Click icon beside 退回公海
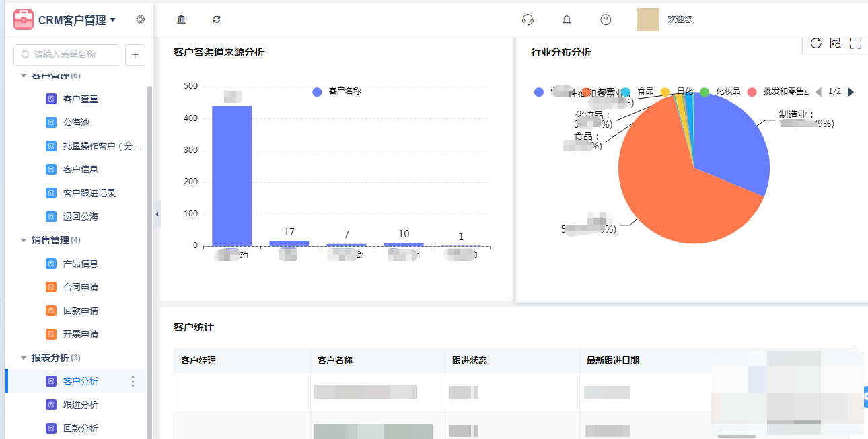Image resolution: width=868 pixels, height=439 pixels. click(x=51, y=216)
